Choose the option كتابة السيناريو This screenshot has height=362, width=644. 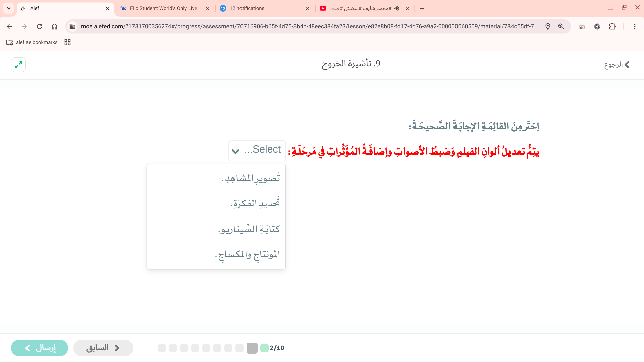click(x=249, y=229)
